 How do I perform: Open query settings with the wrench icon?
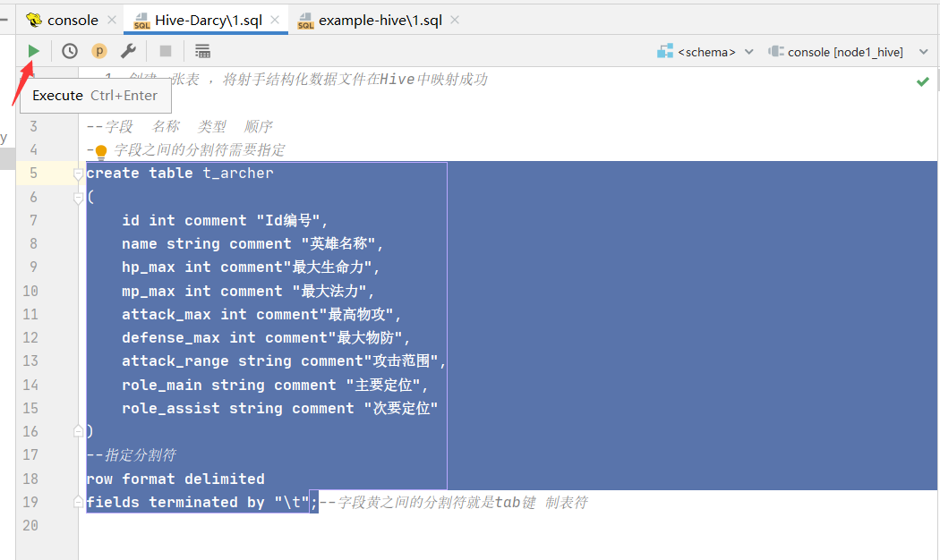[128, 52]
